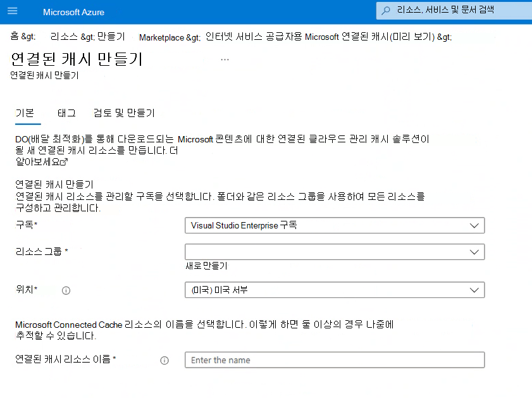Click the Microsoft Azure header title
The width and height of the screenshot is (532, 398).
(x=73, y=12)
